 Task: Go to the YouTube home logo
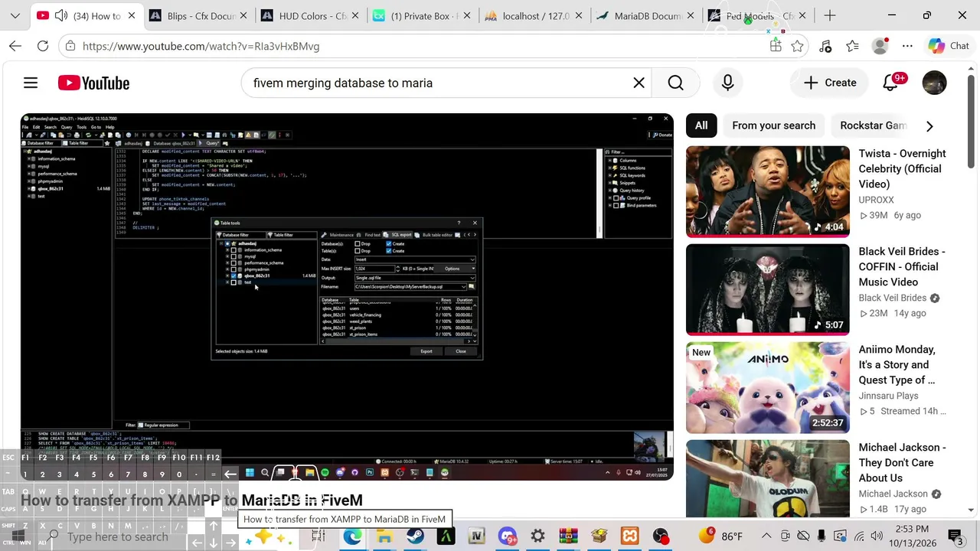coord(93,83)
